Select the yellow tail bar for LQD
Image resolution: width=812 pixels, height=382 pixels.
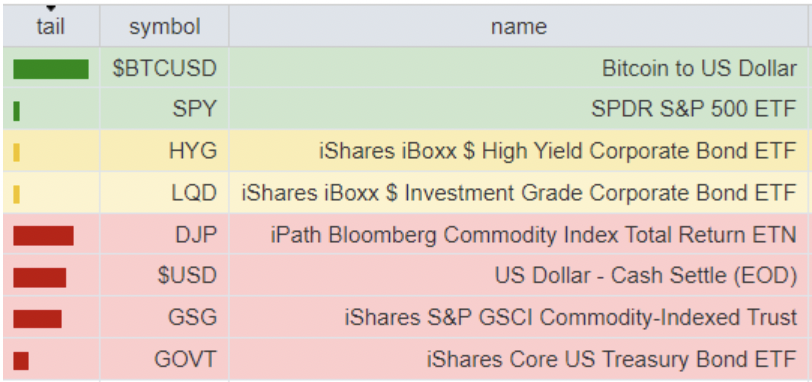tap(17, 194)
